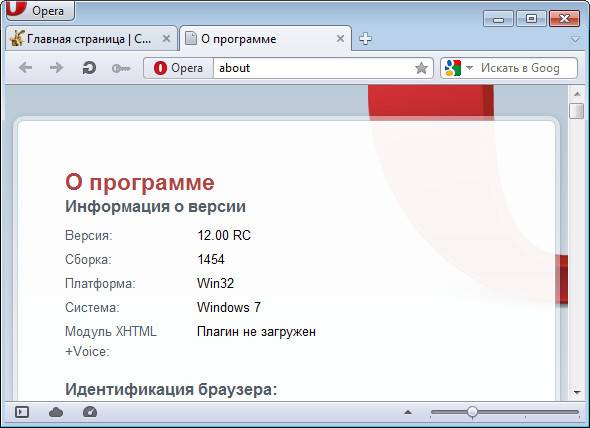Click the Opera security badge in address bar
Screen dimensions: 590x428
click(x=178, y=68)
